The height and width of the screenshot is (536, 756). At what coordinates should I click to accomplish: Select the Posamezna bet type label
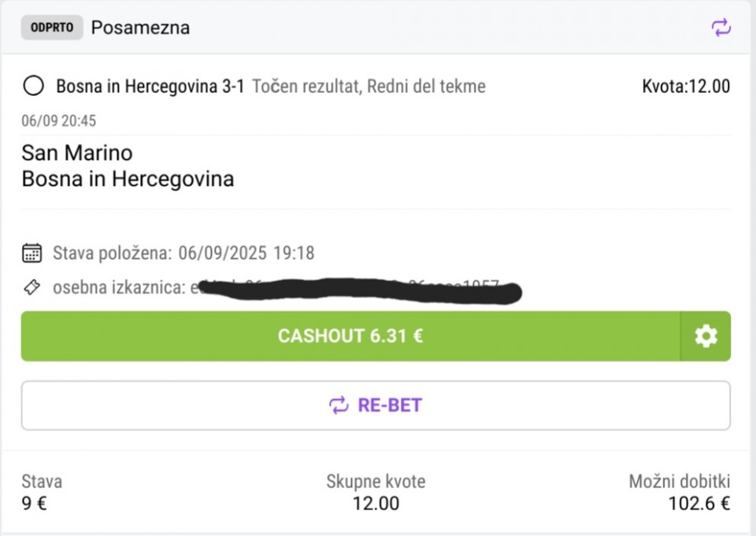click(140, 28)
